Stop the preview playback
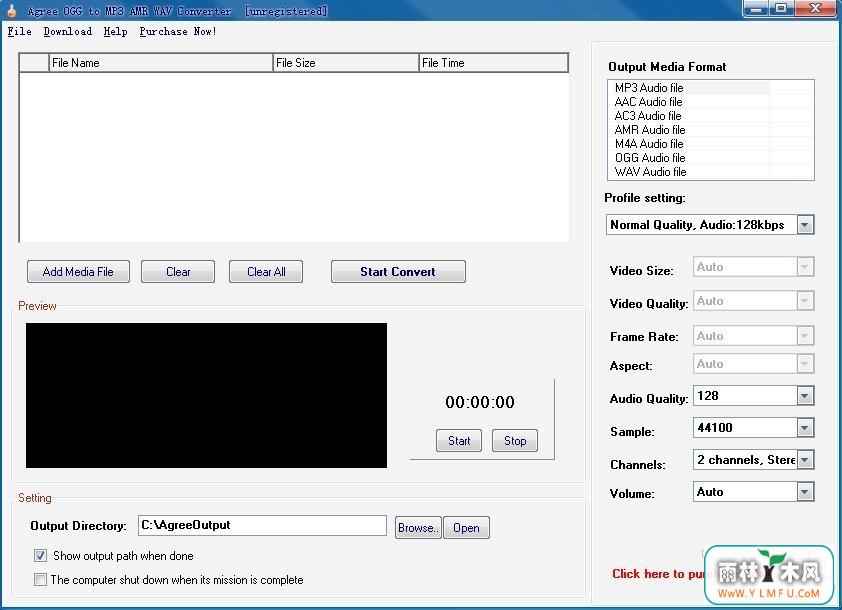Image resolution: width=842 pixels, height=610 pixels. 514,441
